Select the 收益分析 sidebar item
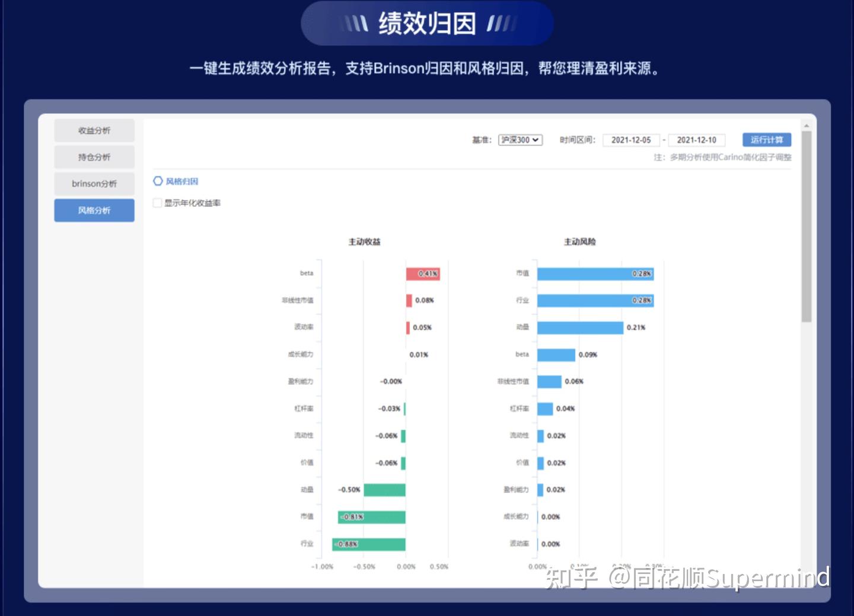Image resolution: width=854 pixels, height=616 pixels. (x=94, y=130)
